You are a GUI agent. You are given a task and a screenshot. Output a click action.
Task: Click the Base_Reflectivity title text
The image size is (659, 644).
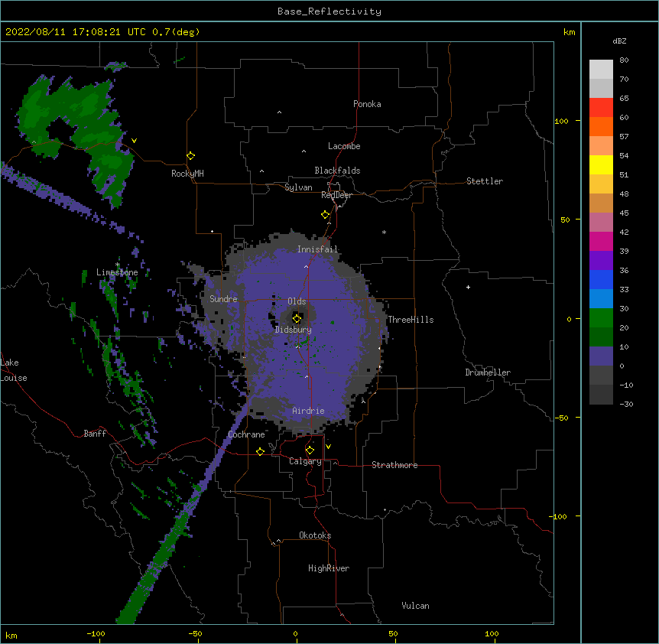tap(329, 11)
